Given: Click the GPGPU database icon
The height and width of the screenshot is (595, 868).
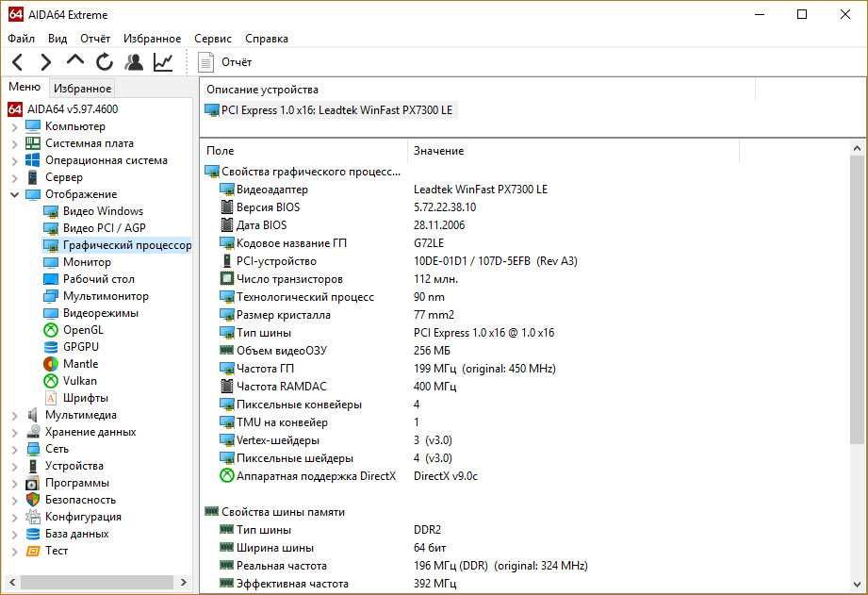Looking at the screenshot, I should tap(50, 347).
